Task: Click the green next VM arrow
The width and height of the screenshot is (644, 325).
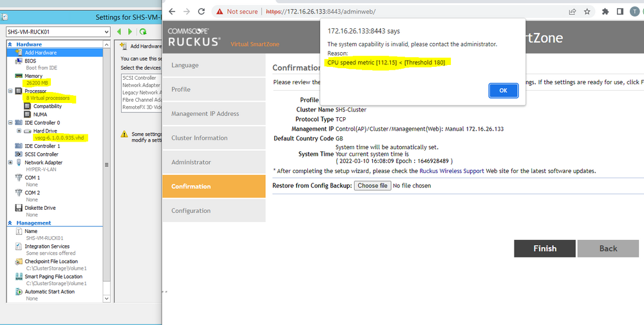Action: (130, 32)
